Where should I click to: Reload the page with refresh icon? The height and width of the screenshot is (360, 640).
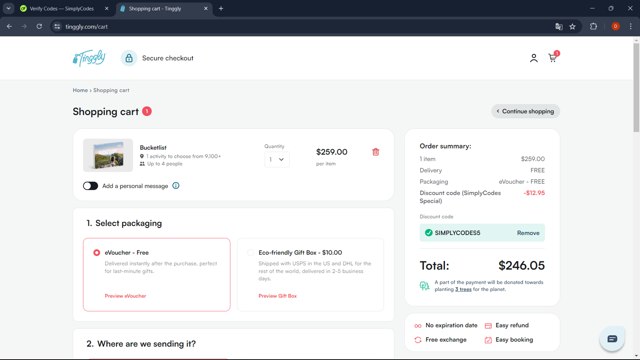pyautogui.click(x=39, y=27)
